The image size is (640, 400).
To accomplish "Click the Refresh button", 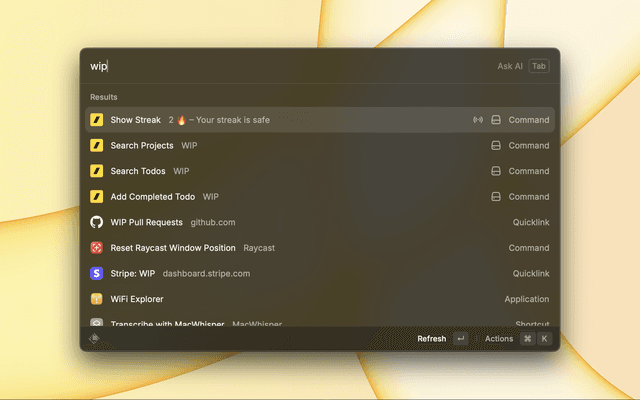I will [x=432, y=339].
